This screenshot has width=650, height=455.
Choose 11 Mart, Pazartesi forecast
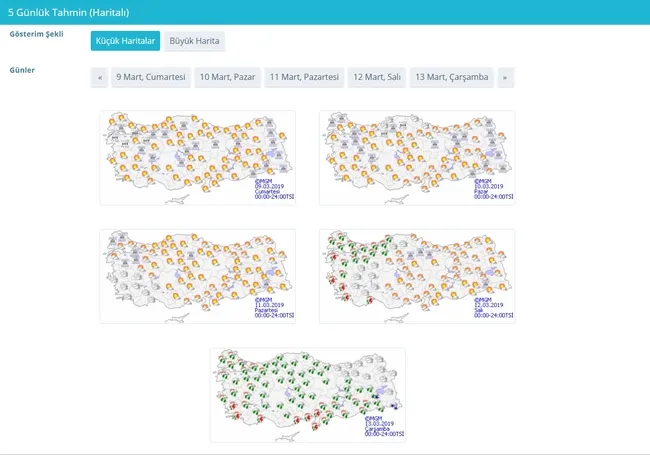(304, 77)
